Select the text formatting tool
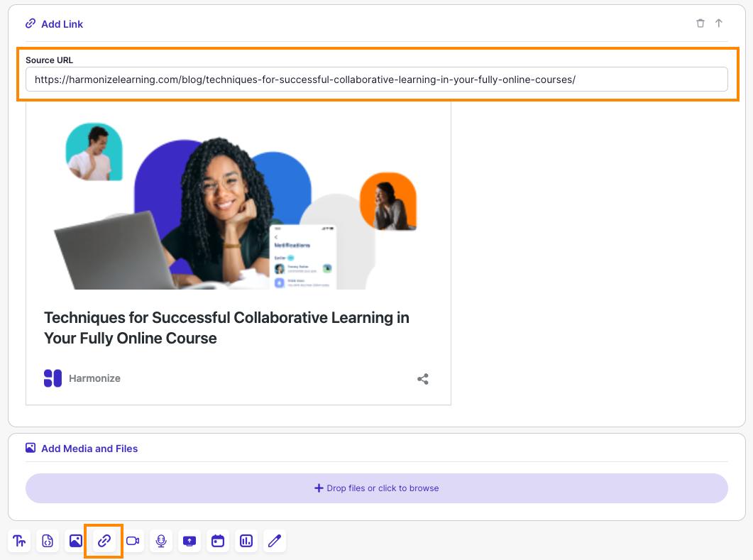753x560 pixels. [x=19, y=541]
